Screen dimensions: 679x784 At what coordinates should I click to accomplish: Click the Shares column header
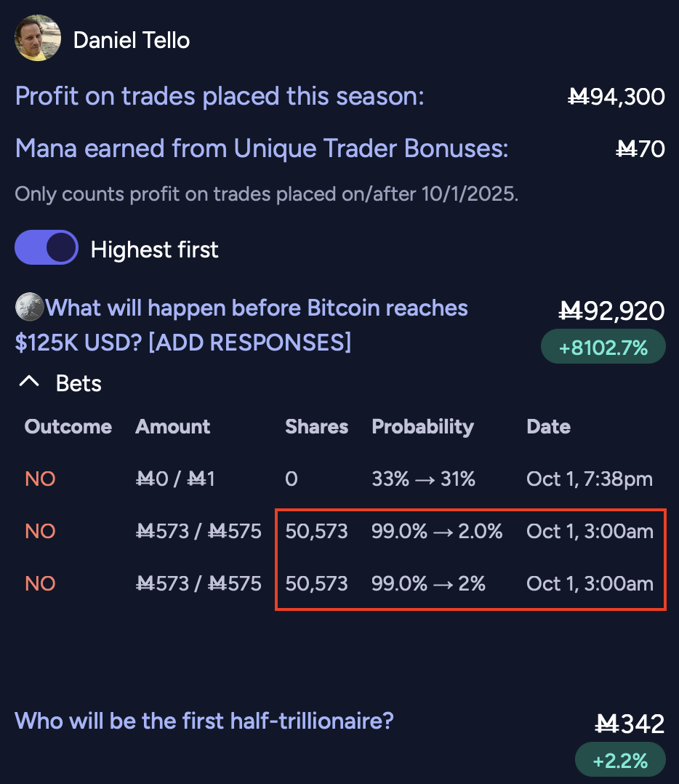tap(316, 427)
